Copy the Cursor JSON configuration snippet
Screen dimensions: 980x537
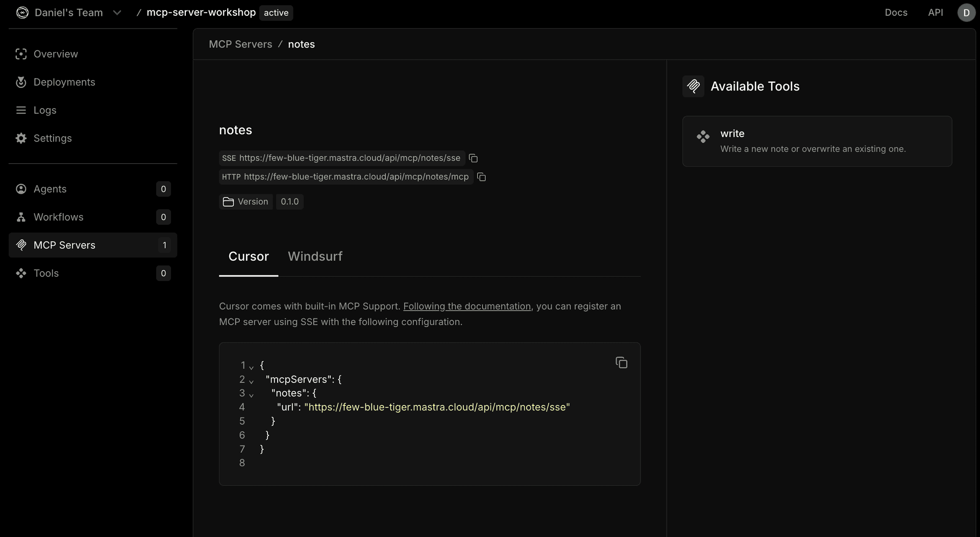(622, 362)
